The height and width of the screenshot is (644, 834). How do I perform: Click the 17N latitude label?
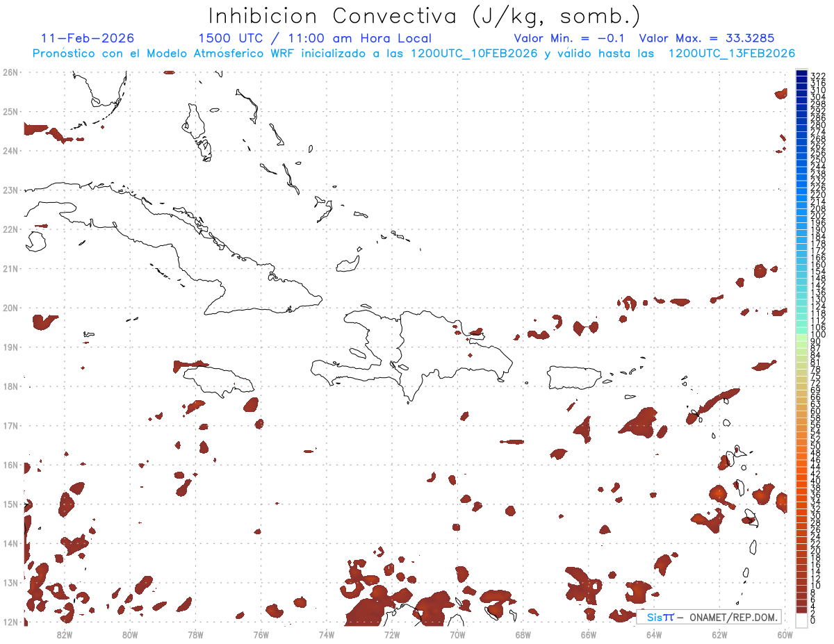click(x=10, y=425)
